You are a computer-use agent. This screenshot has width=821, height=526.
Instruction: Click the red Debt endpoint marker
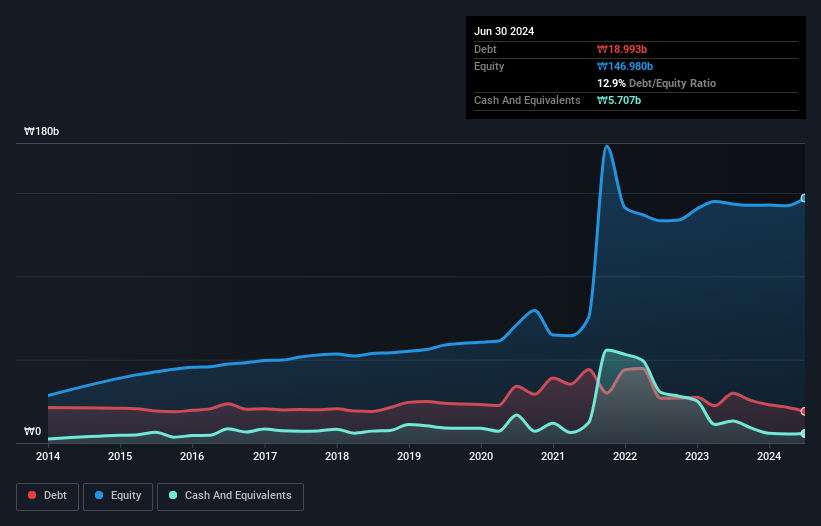pyautogui.click(x=804, y=411)
